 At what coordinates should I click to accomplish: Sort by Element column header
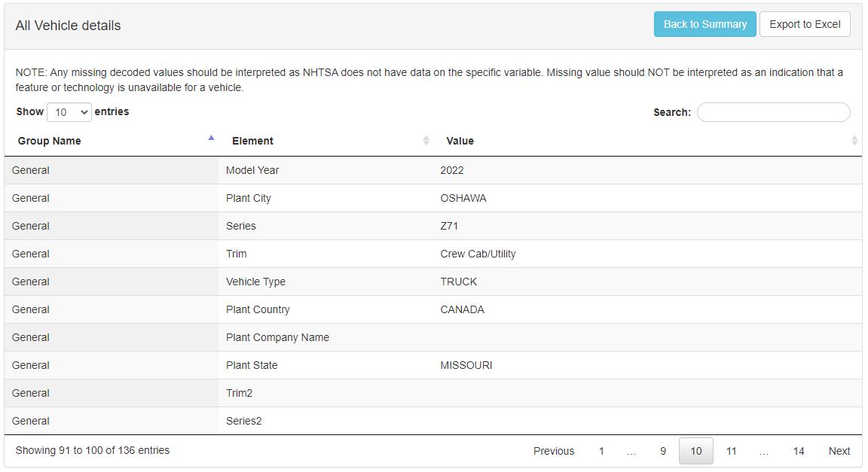coord(252,141)
